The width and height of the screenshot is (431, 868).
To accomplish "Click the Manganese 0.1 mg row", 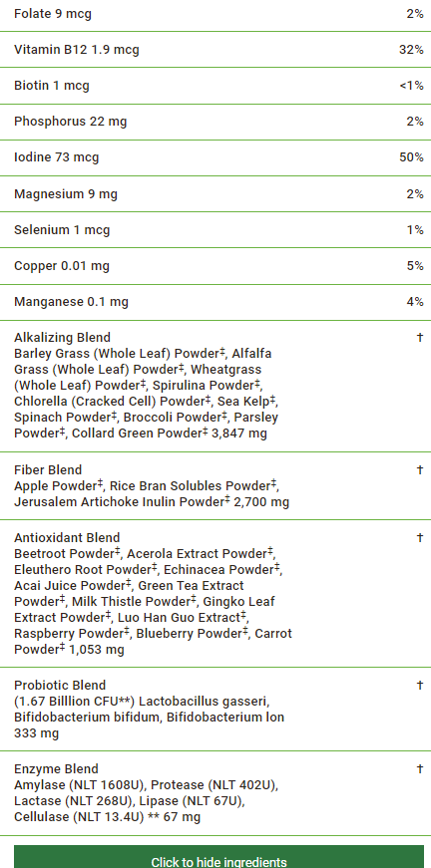I will pos(215,302).
